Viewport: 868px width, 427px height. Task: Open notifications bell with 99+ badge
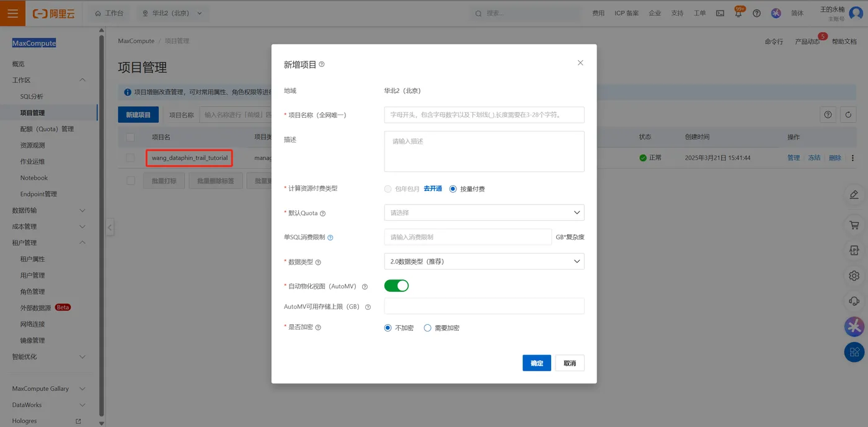coord(738,13)
